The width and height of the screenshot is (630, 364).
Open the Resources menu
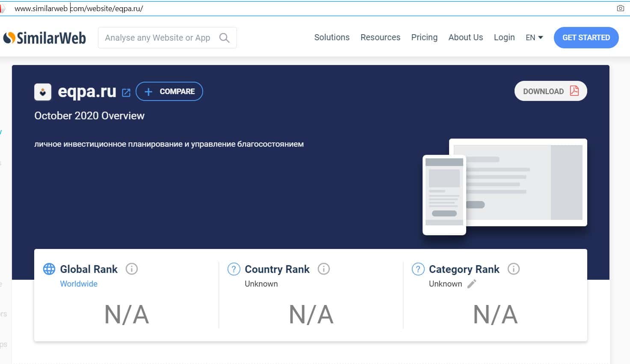380,38
